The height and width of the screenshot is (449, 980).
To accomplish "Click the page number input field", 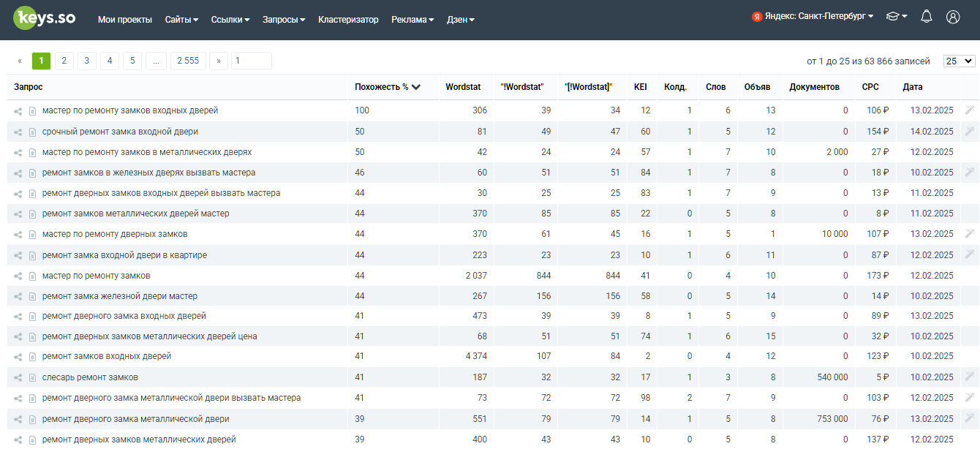I will click(x=252, y=61).
